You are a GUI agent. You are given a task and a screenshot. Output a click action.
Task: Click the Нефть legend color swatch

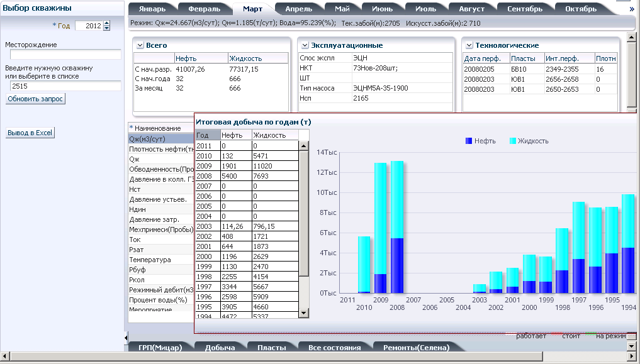(x=469, y=141)
